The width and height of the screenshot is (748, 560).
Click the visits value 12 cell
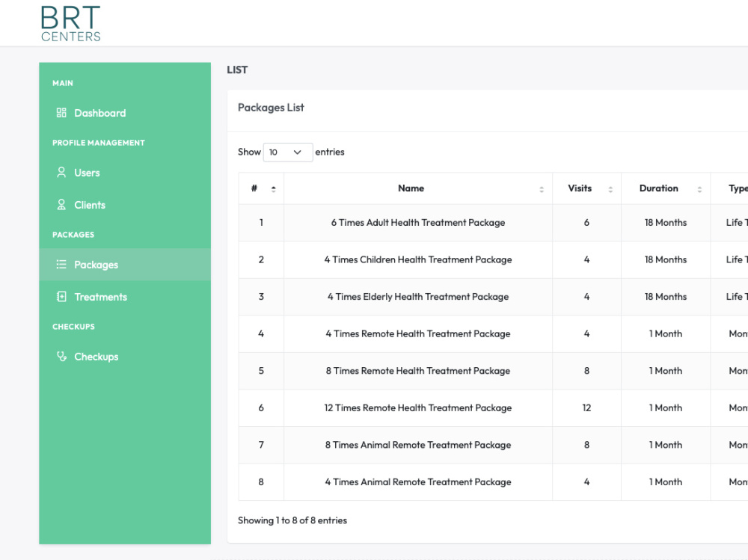click(x=586, y=407)
